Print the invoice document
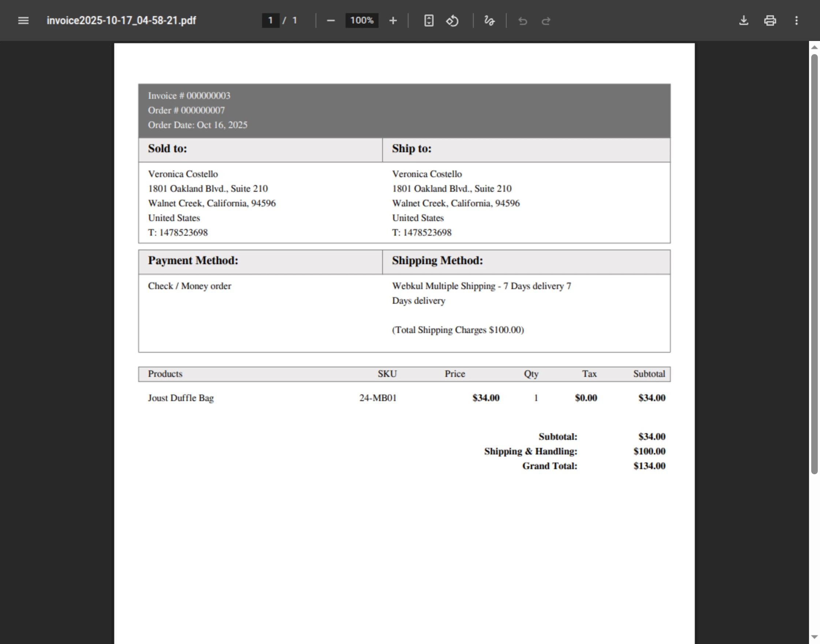The height and width of the screenshot is (644, 820). [770, 20]
